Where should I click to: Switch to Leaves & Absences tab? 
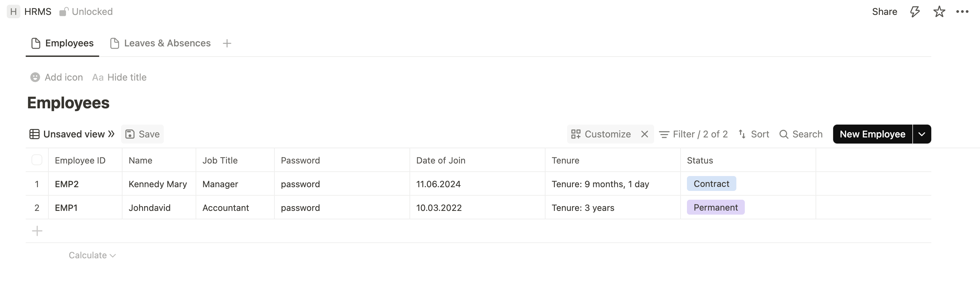[160, 43]
